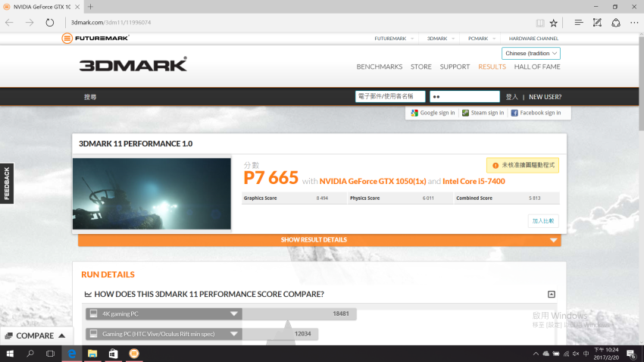Click the Gaming PC score bar 12034
The height and width of the screenshot is (362, 644).
[280, 334]
